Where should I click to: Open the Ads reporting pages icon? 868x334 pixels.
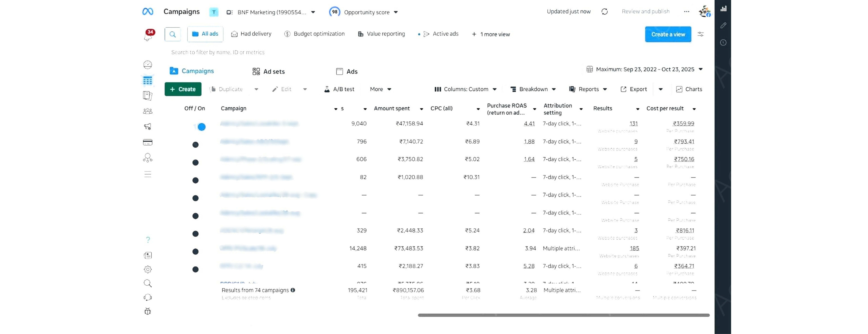(x=148, y=96)
